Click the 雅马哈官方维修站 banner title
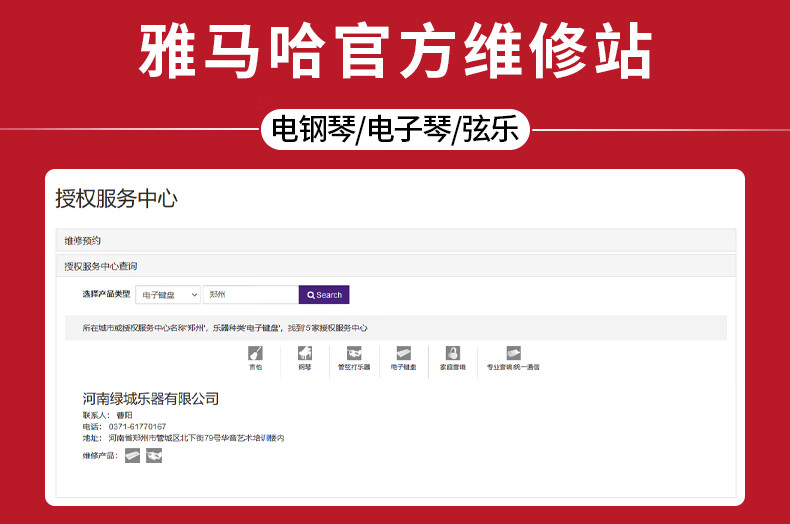Screen dimensions: 790x524 tap(396, 51)
